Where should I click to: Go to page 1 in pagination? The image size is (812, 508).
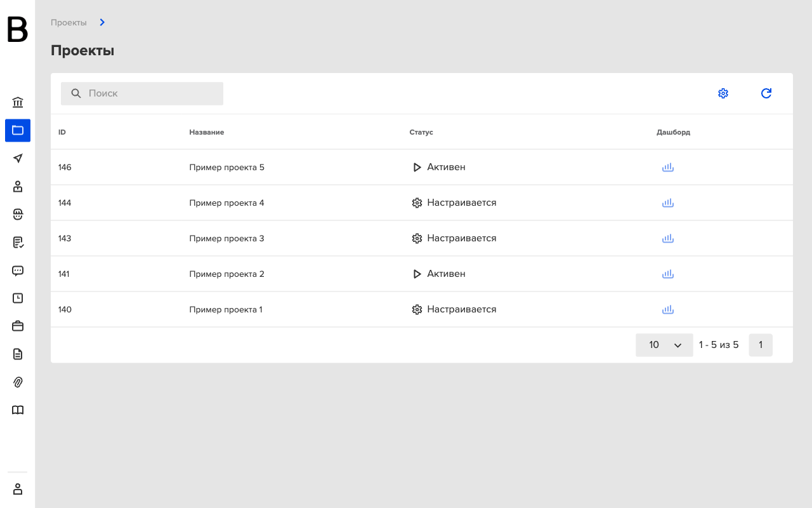(761, 345)
